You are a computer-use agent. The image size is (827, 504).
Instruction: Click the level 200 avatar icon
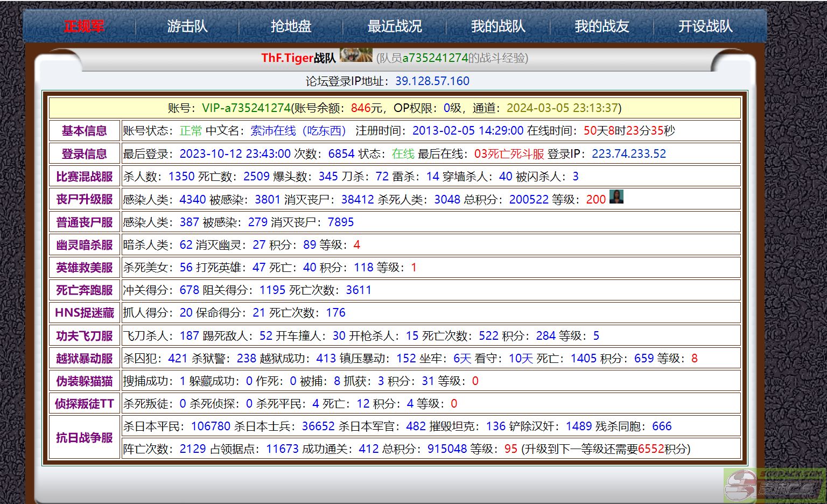point(616,197)
